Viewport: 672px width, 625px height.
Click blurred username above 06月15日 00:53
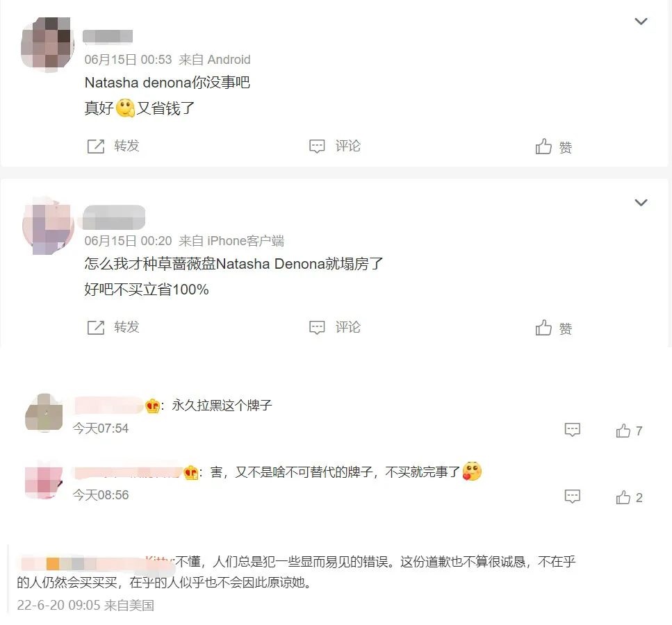click(108, 36)
